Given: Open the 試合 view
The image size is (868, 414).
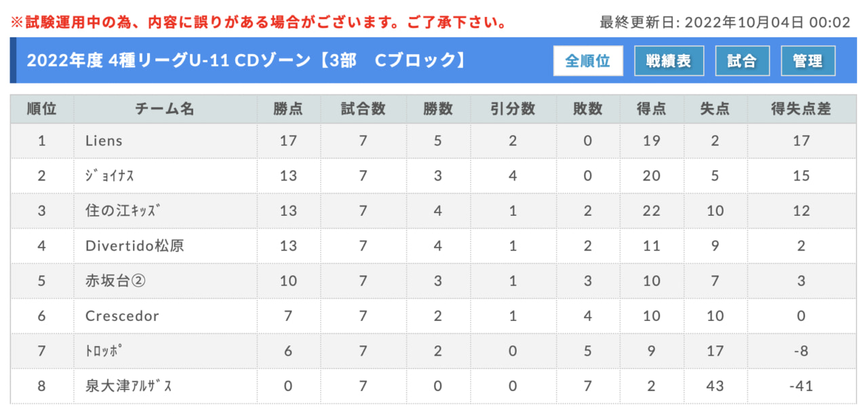Looking at the screenshot, I should [x=743, y=60].
